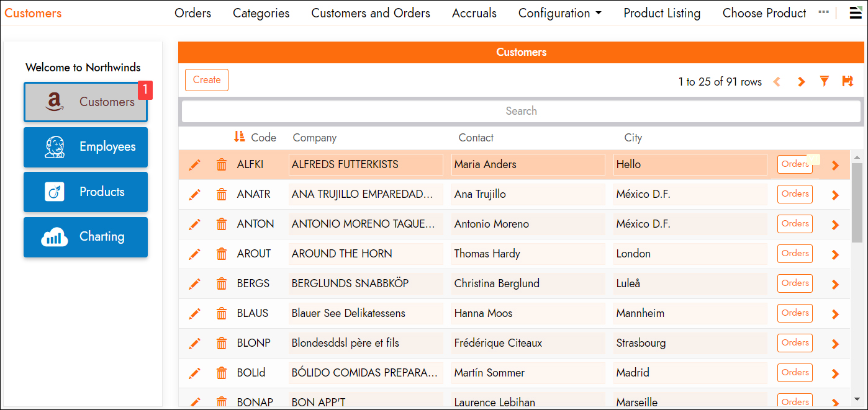Delete the BLONP row using trash icon
Viewport: 868px width, 410px height.
[222, 343]
